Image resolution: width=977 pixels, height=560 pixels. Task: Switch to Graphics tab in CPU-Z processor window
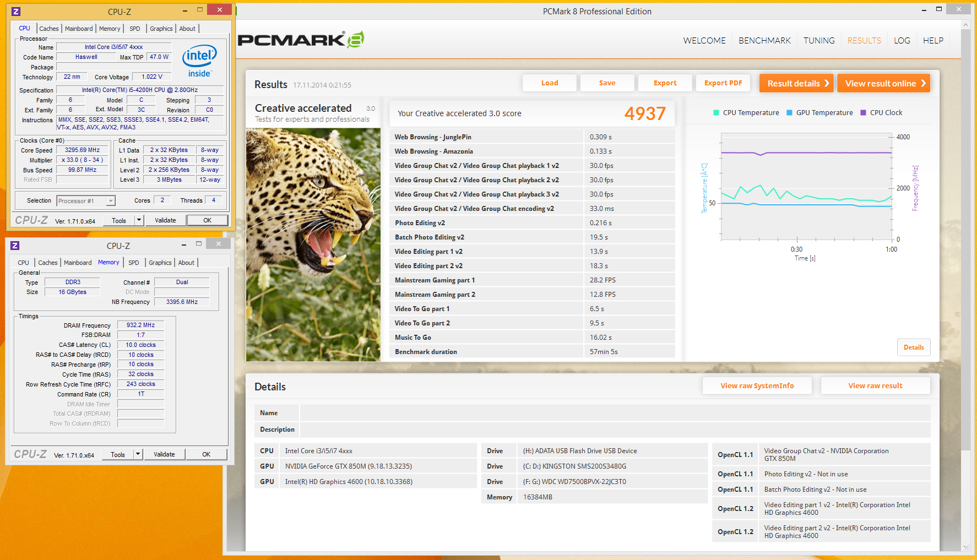[161, 29]
